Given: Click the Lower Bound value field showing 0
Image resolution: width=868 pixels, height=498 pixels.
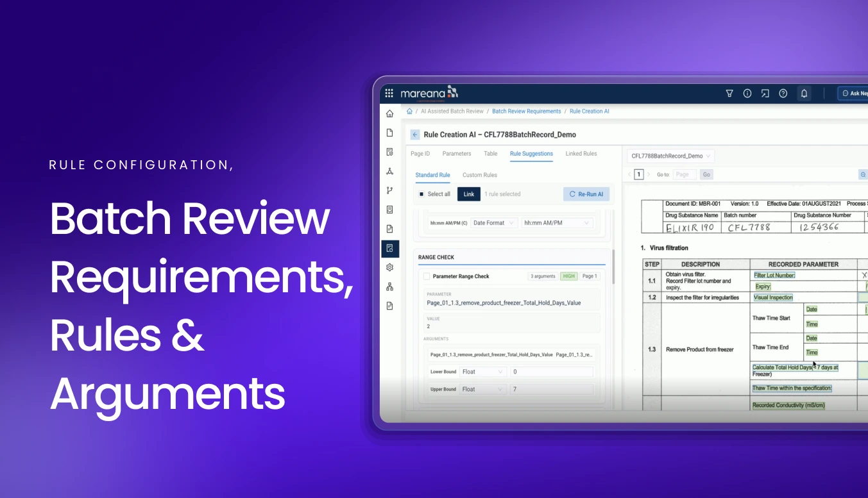Looking at the screenshot, I should pyautogui.click(x=551, y=372).
